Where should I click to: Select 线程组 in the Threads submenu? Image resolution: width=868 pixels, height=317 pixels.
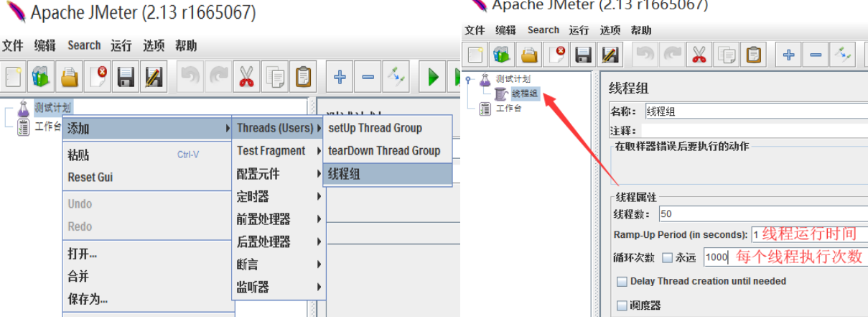(x=388, y=174)
